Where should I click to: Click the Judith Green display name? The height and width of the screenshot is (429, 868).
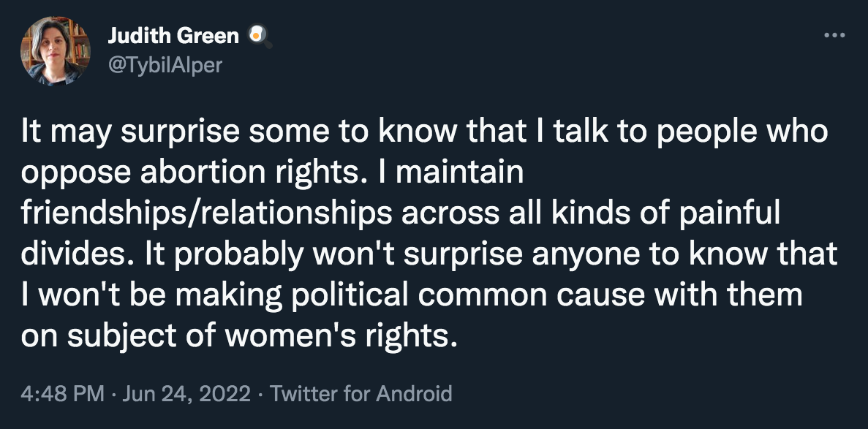click(173, 35)
